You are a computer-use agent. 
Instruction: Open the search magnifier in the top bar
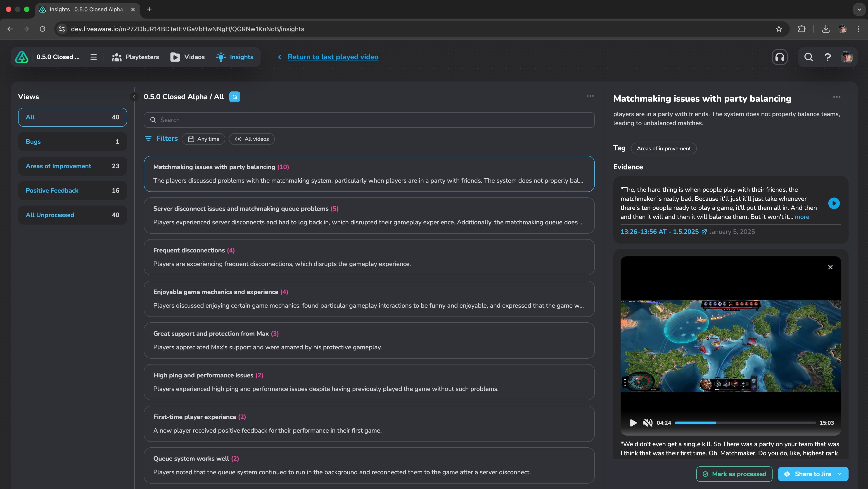(x=809, y=57)
